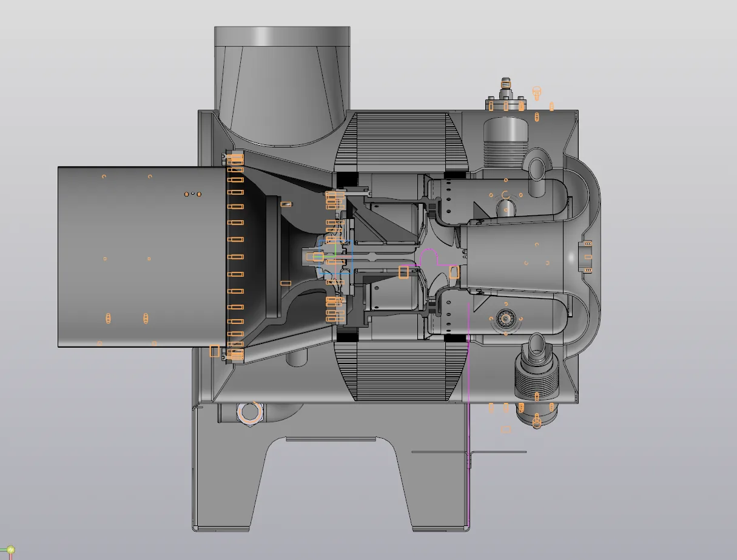The width and height of the screenshot is (737, 560).
Task: Select the vertical conical duct on top
Action: (282, 86)
